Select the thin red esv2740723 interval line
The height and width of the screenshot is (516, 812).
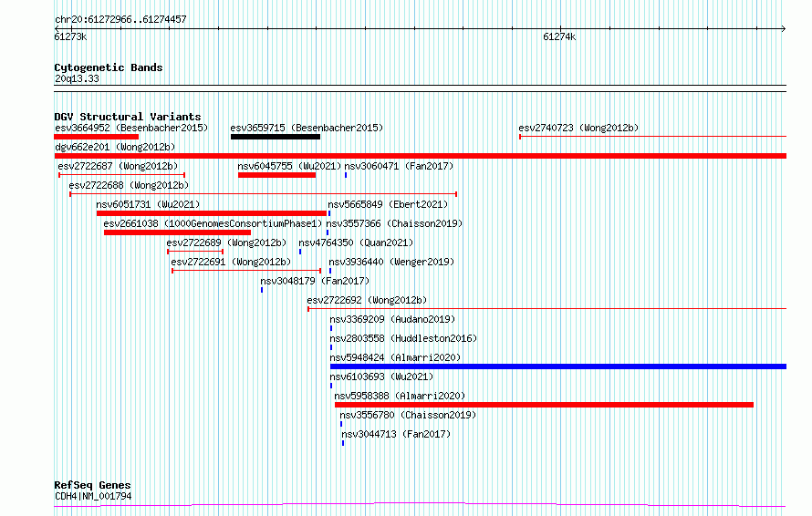[652, 137]
